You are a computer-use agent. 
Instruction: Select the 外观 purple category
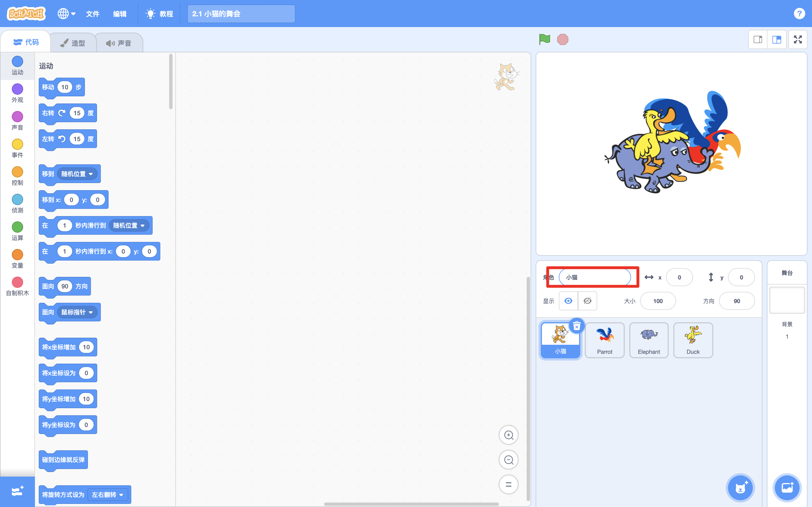tap(17, 93)
